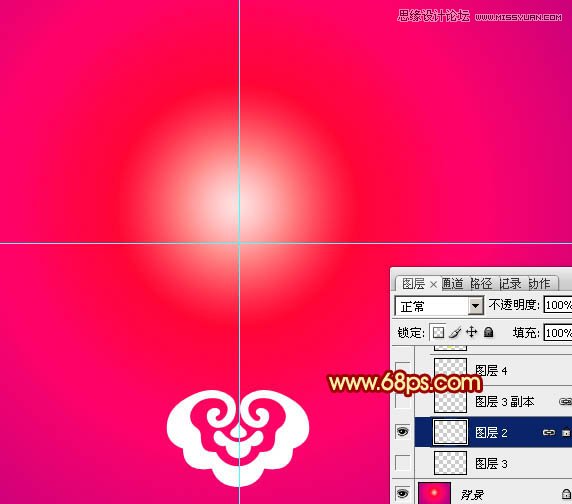Viewport: 572px width, 504px height.
Task: Click the 填充 100% field
Action: pyautogui.click(x=558, y=333)
